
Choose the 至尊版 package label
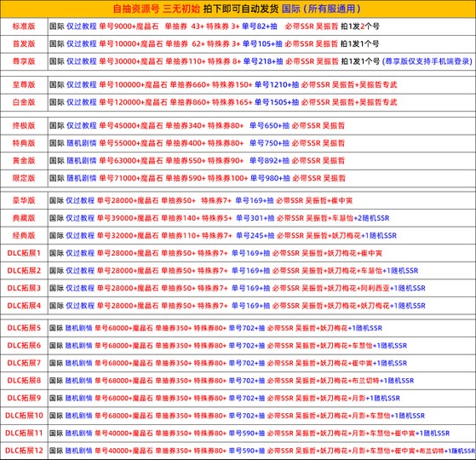(x=24, y=84)
